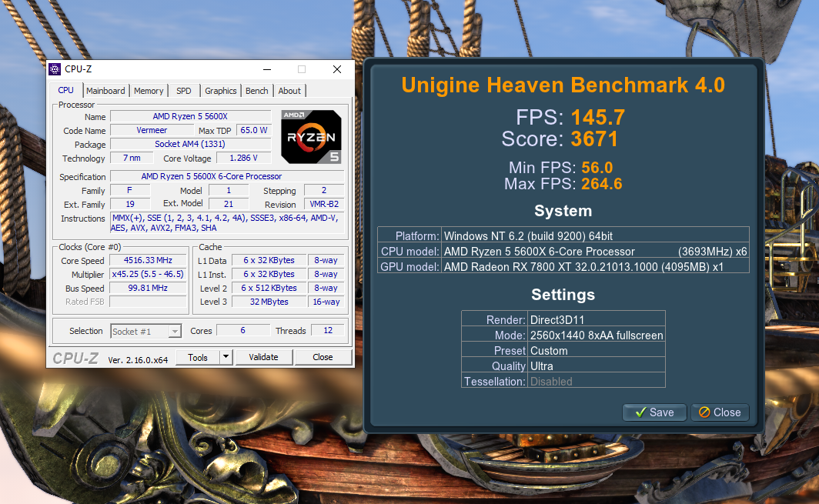Click the Cores value 6
The image size is (819, 504).
243,330
